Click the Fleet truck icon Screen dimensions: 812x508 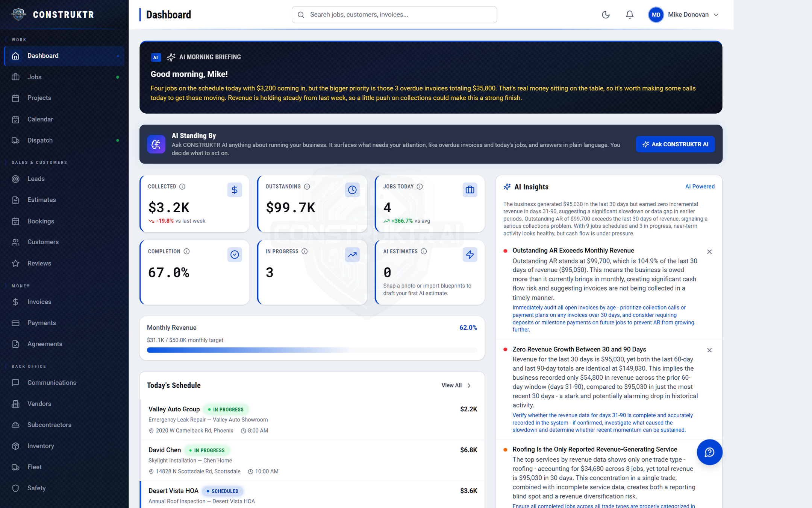coord(15,467)
